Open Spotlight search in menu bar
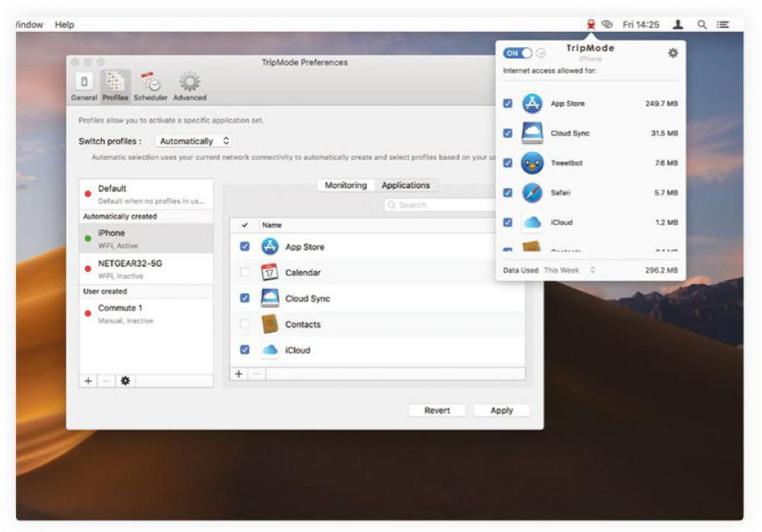Image resolution: width=762 pixels, height=532 pixels. tap(702, 24)
